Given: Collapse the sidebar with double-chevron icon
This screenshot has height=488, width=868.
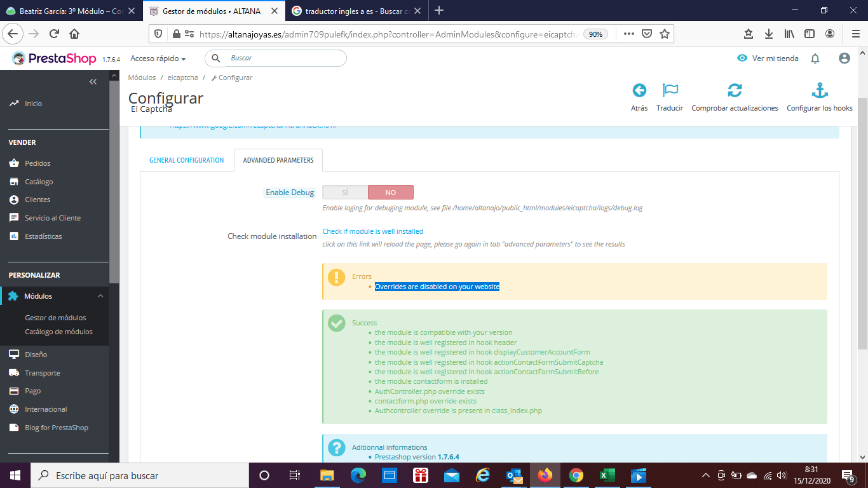Looking at the screenshot, I should point(93,82).
